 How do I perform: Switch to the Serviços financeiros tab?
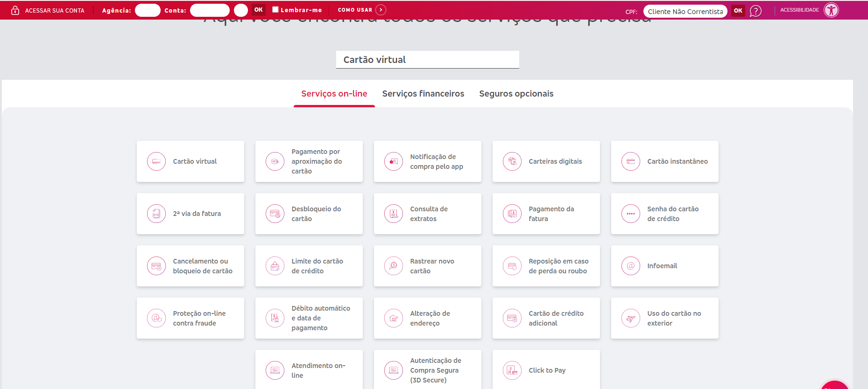pos(423,94)
